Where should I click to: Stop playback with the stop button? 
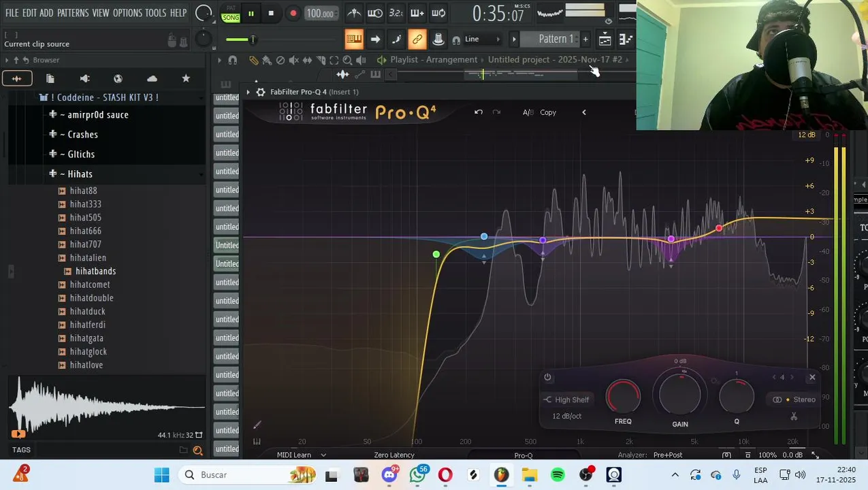click(271, 13)
